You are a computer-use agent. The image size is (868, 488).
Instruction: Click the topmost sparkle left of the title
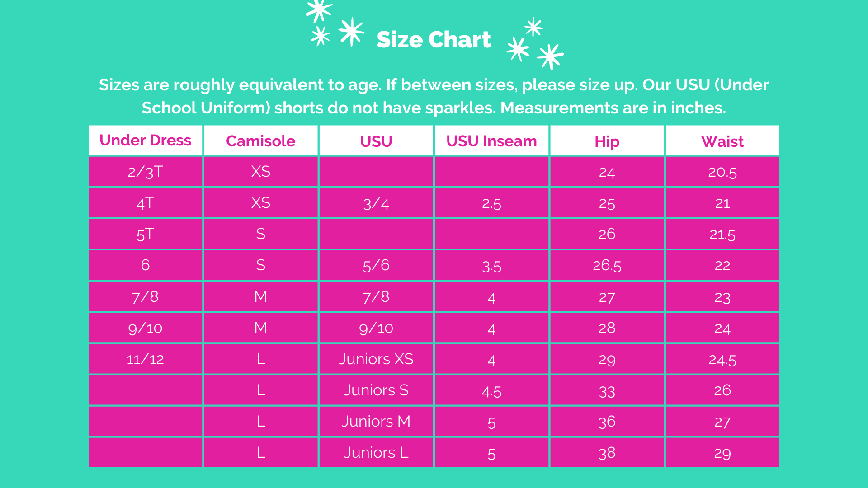point(319,9)
